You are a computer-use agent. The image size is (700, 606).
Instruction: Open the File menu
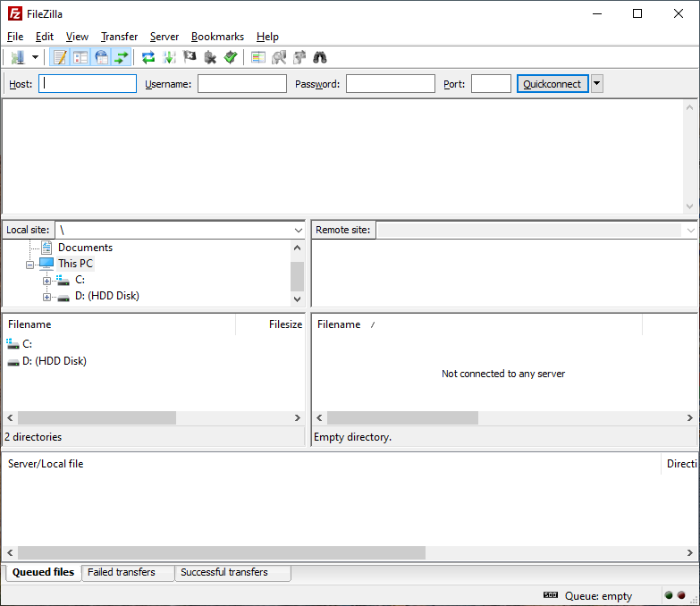click(x=15, y=37)
